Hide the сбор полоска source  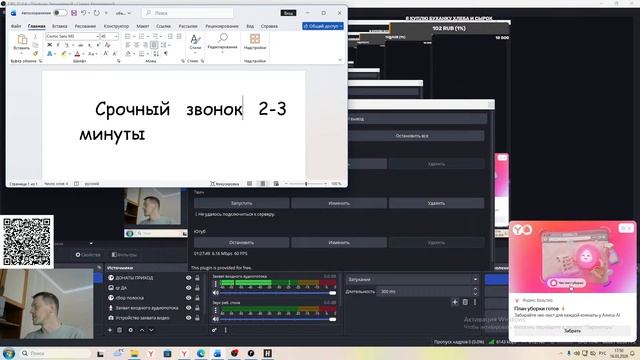[x=189, y=298]
